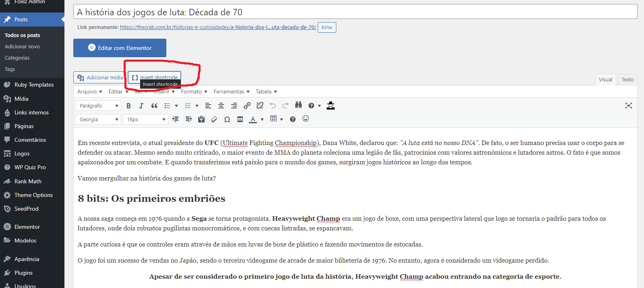Click the Editar com Elementor button
The height and width of the screenshot is (288, 644).
pyautogui.click(x=120, y=48)
